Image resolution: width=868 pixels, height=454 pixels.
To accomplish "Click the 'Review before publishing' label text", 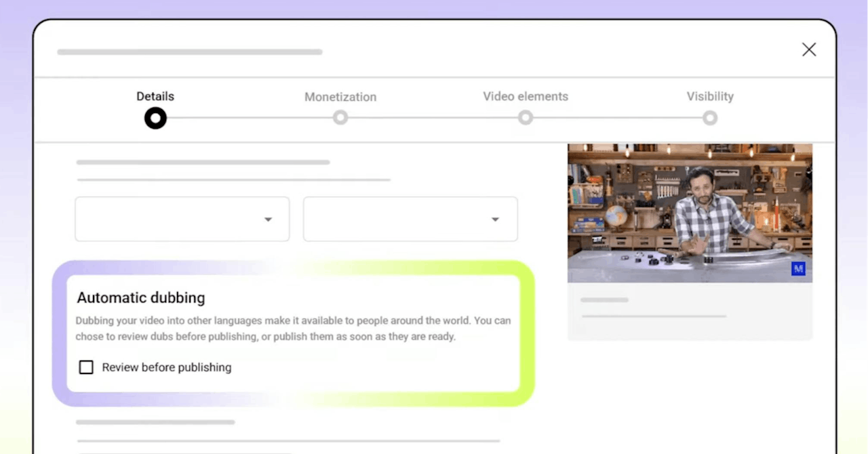I will point(167,367).
